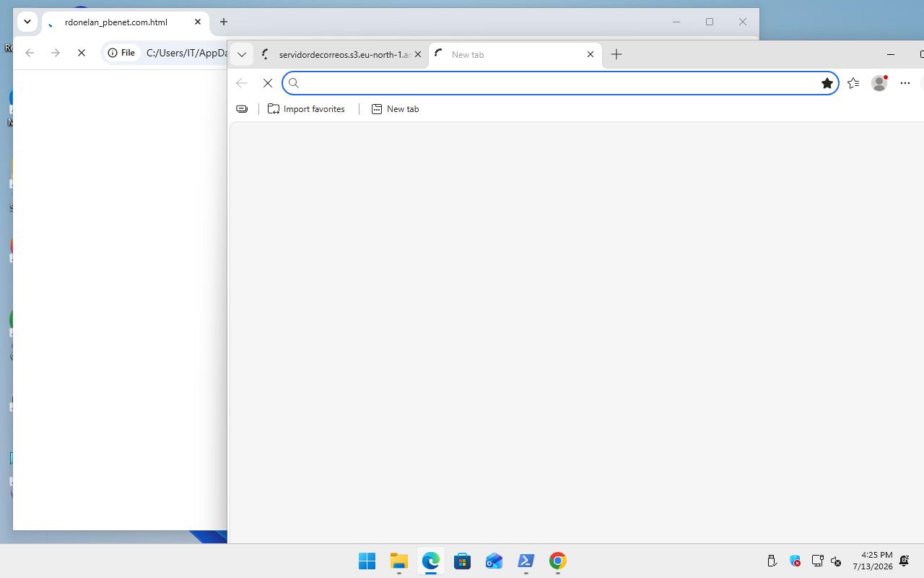The width and height of the screenshot is (924, 578).
Task: Open the Edge Favorites hub icon
Action: (x=853, y=83)
